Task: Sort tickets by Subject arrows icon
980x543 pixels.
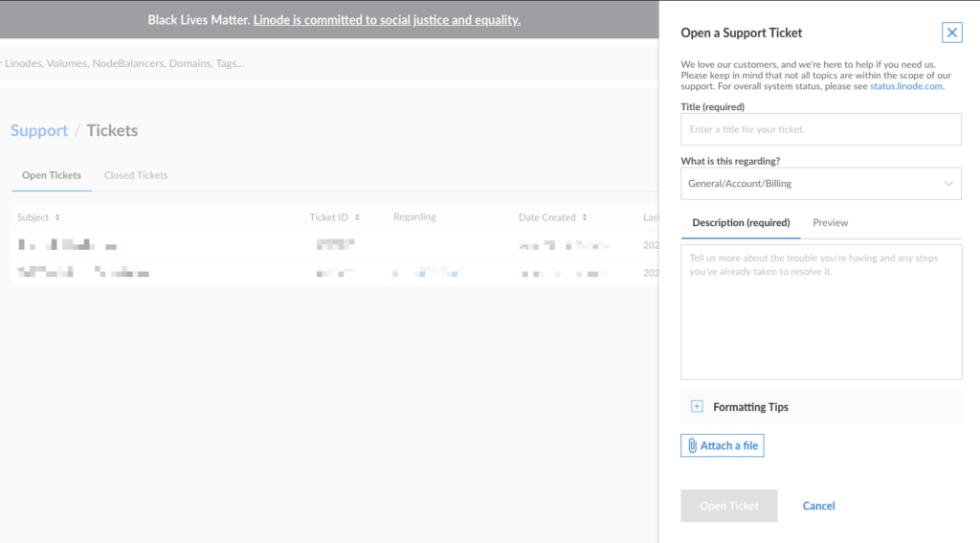Action: click(57, 217)
